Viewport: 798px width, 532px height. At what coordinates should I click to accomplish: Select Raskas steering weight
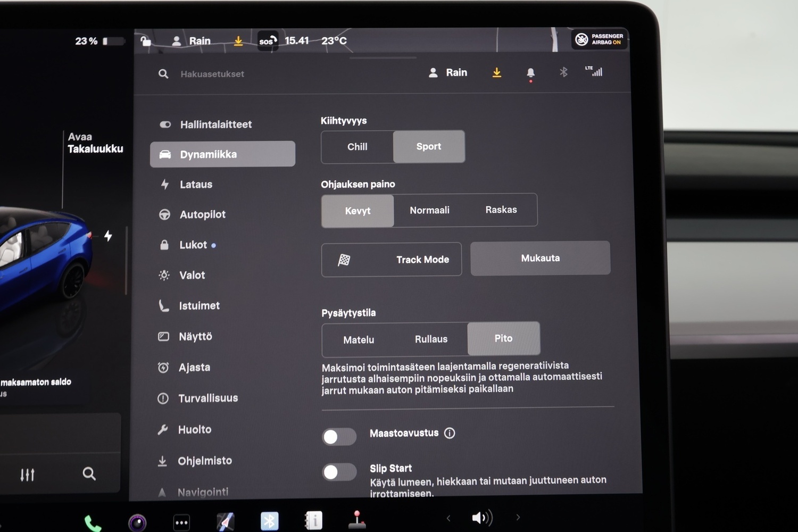tap(501, 210)
